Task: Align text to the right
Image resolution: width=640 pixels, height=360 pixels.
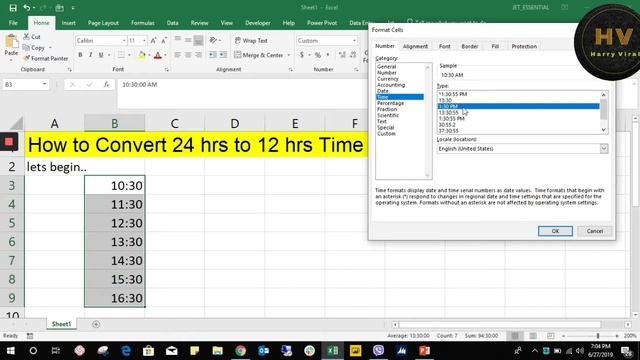Action: click(198, 55)
